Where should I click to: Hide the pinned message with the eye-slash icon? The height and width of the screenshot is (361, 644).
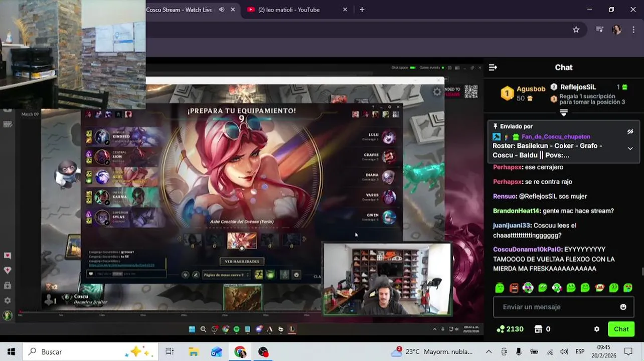[x=630, y=131]
